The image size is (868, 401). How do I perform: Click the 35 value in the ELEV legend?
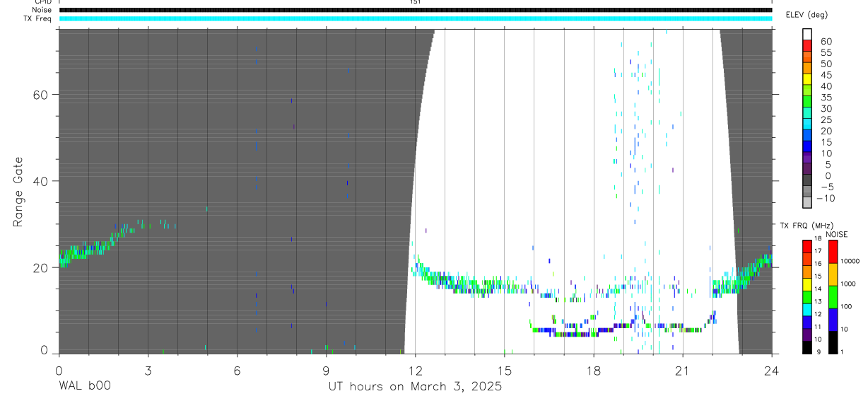coord(825,98)
